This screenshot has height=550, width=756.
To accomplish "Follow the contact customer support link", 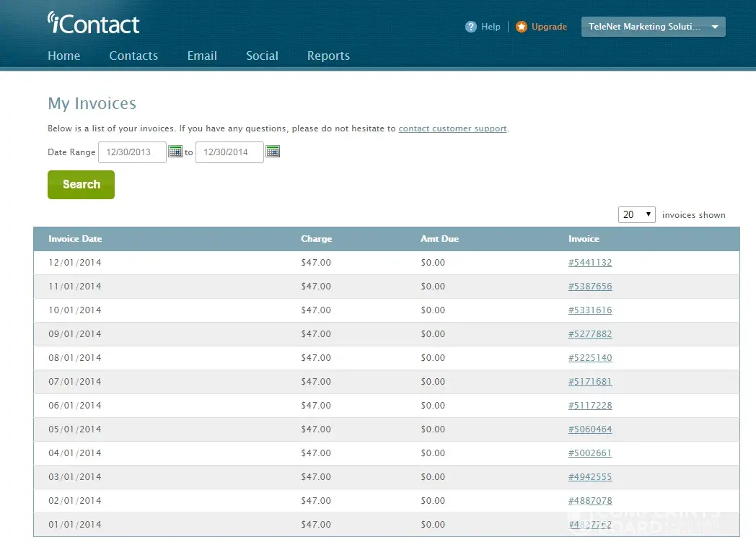I will [452, 128].
